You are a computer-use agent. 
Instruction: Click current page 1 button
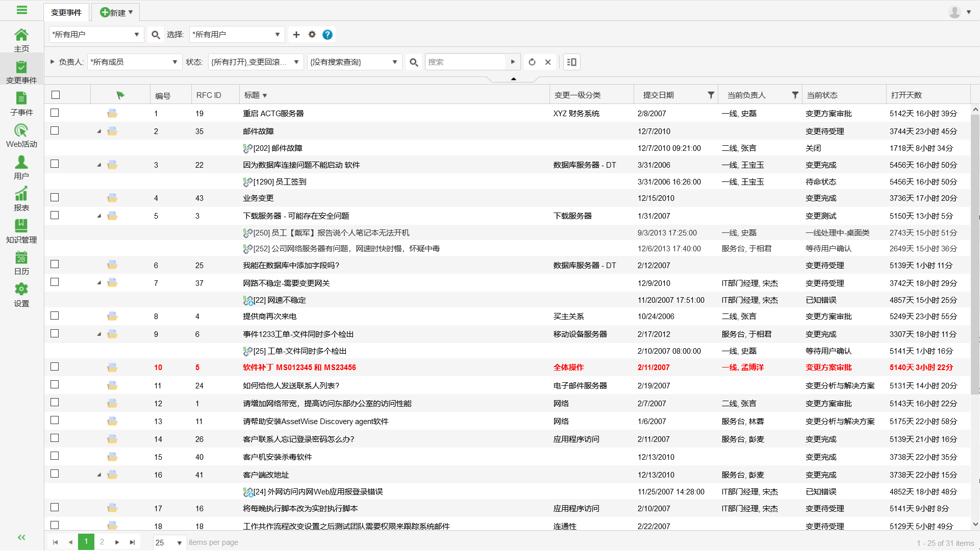(86, 542)
